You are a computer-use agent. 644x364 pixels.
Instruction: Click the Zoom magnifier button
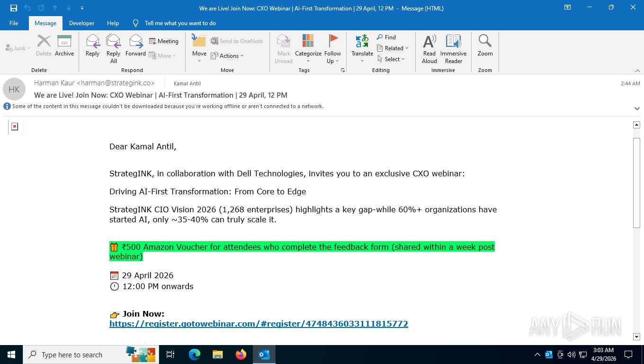(485, 45)
